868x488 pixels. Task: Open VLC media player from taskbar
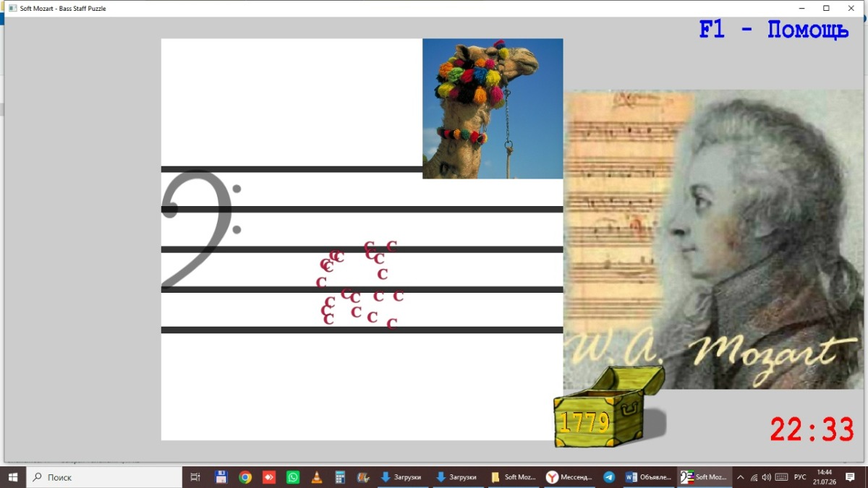317,477
